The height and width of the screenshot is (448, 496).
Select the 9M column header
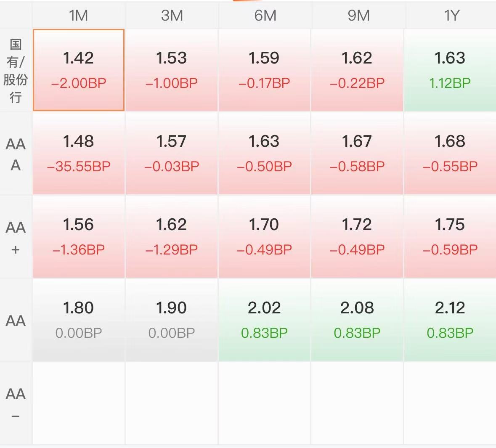click(x=358, y=15)
